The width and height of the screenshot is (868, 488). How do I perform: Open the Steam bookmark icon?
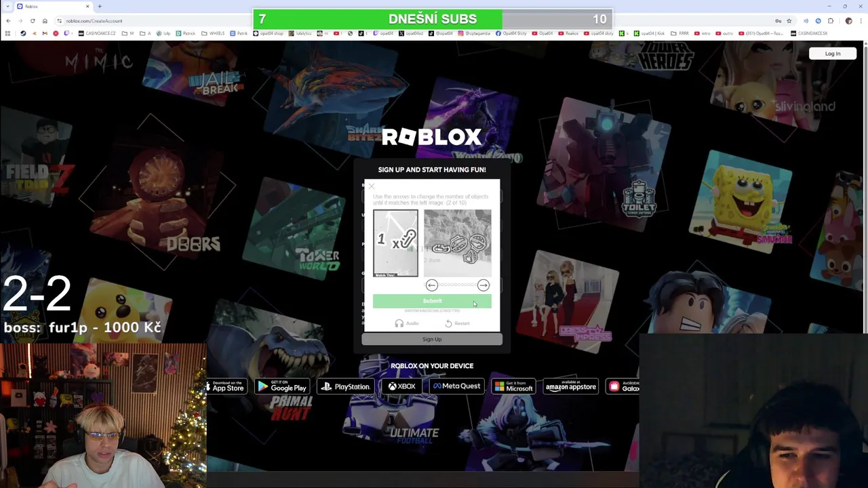pos(23,33)
